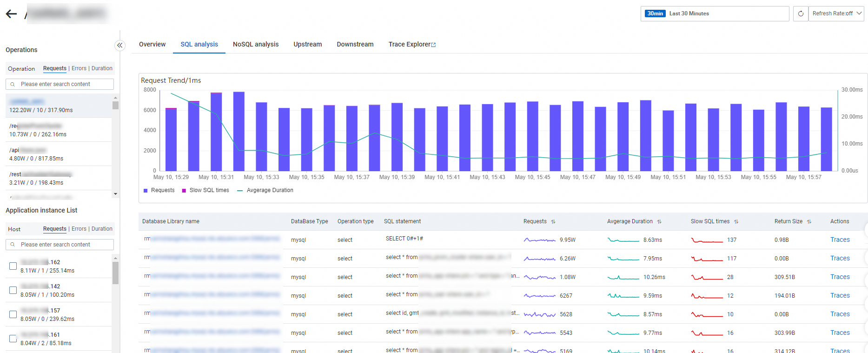
Task: Toggle the Slow SQL times legend swatch
Action: [x=184, y=191]
